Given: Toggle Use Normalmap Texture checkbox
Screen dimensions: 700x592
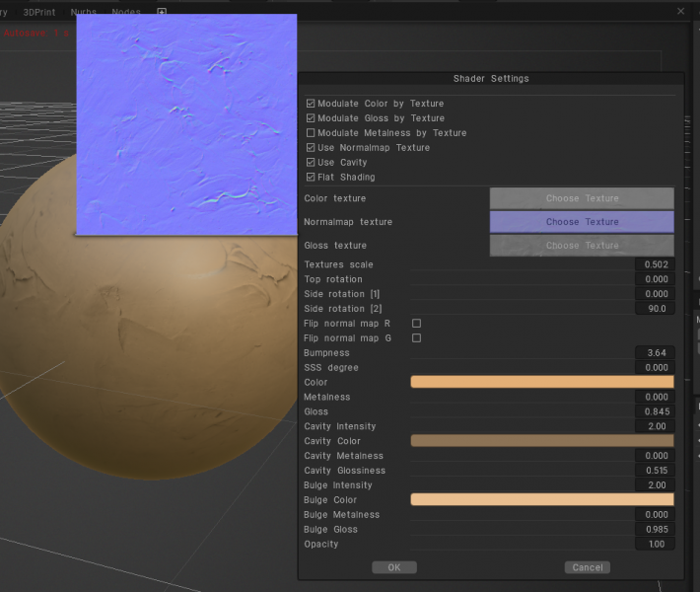Looking at the screenshot, I should [311, 148].
